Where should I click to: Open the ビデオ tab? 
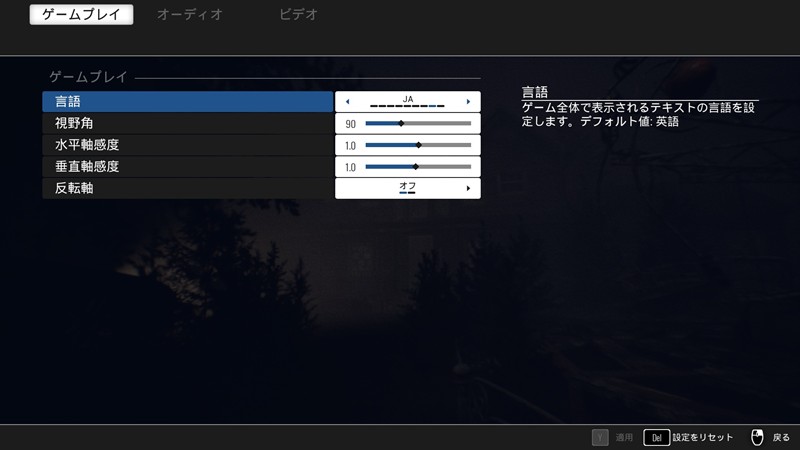tap(298, 14)
